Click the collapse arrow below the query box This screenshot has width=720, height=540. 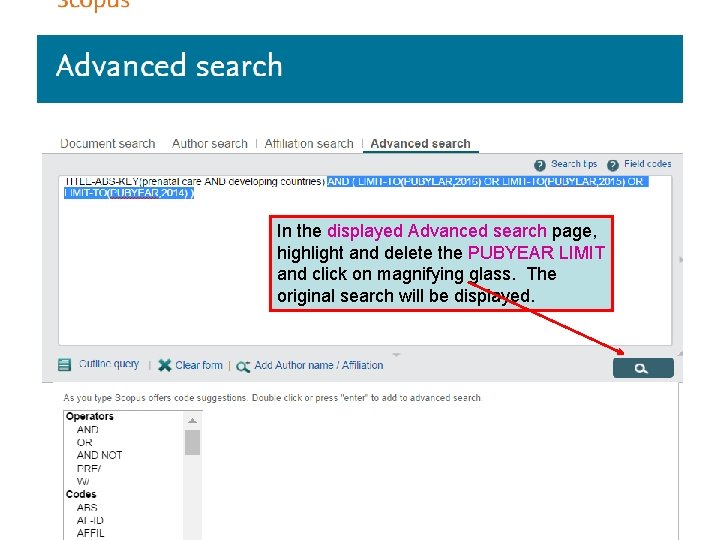[x=396, y=354]
